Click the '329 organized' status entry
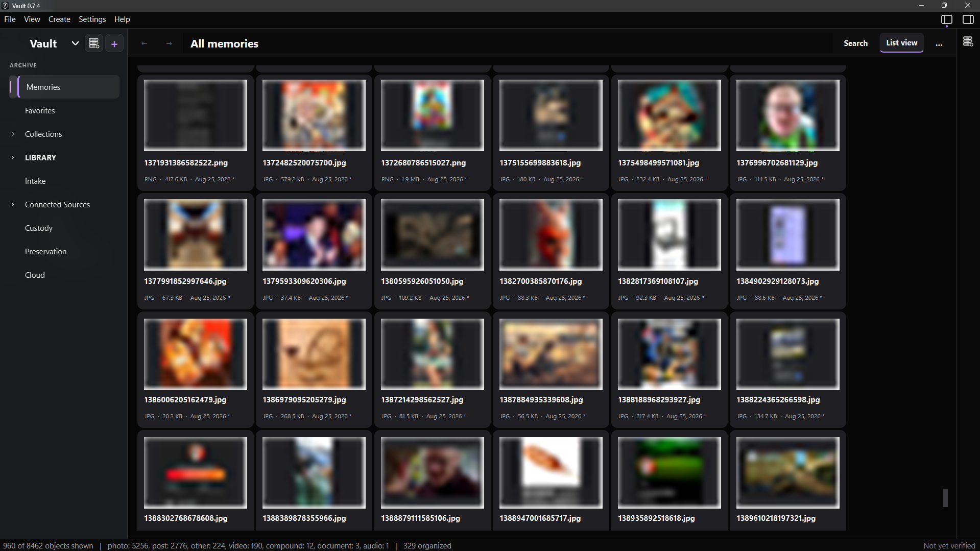980x551 pixels. [427, 545]
